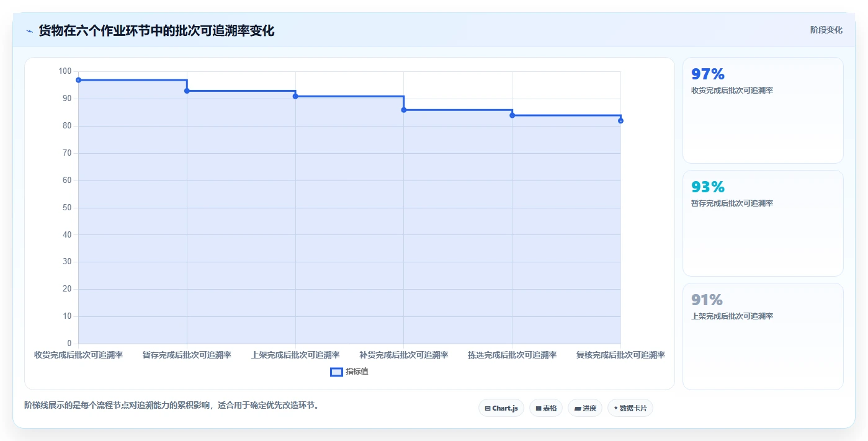The image size is (868, 441).
Task: Click x-axis label 收货完成后批次可追溯率
Action: tap(78, 355)
